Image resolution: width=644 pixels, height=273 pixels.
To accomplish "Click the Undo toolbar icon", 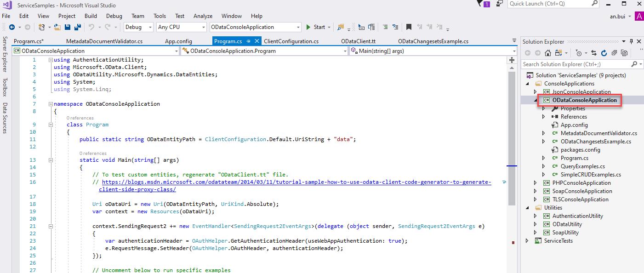I will click(x=91, y=27).
